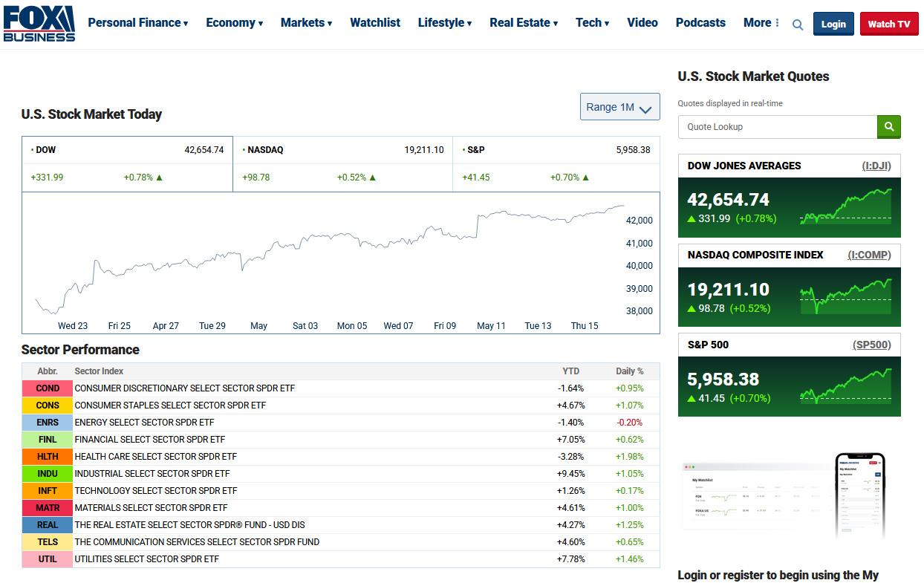Screen dimensions: 924x583
Task: Expand the Real Estate dropdown menu
Action: [524, 23]
